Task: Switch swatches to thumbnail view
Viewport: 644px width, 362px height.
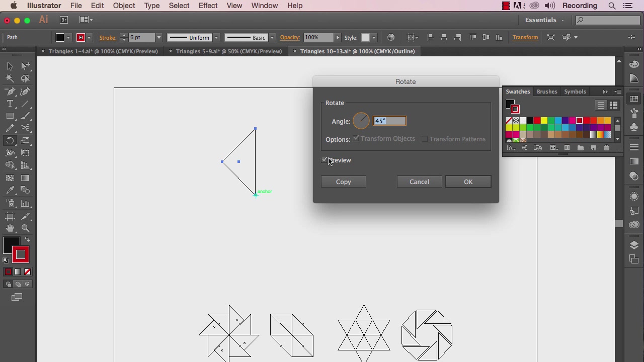Action: click(x=614, y=105)
